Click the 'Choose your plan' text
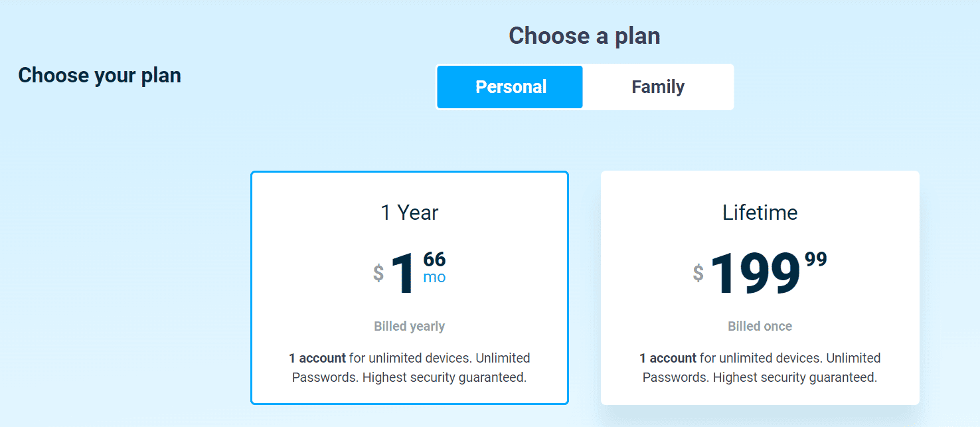This screenshot has height=427, width=980. (100, 75)
